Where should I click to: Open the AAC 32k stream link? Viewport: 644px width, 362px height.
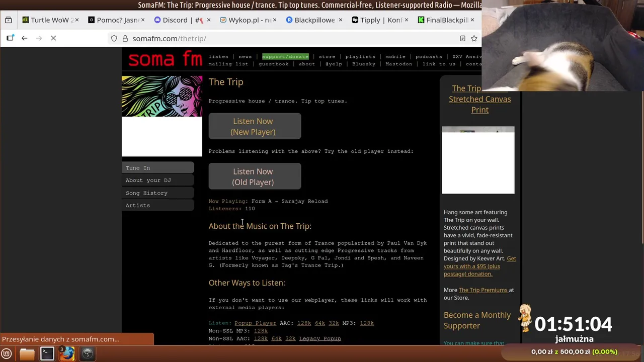(x=334, y=323)
